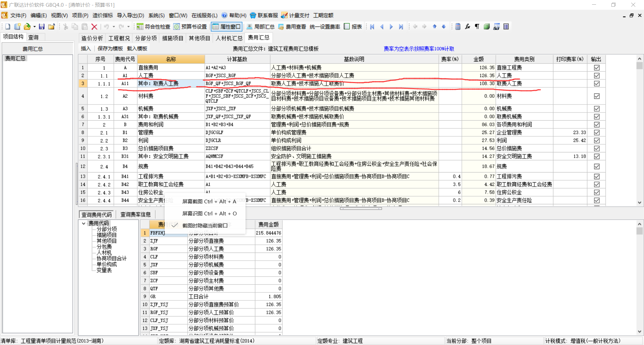Open the dropdown arrow next to Open icon

(x=34, y=26)
